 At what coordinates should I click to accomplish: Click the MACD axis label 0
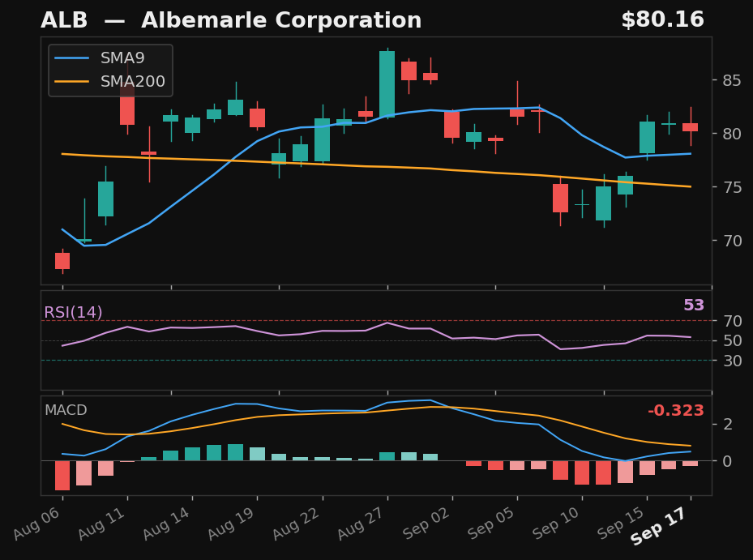tap(728, 461)
